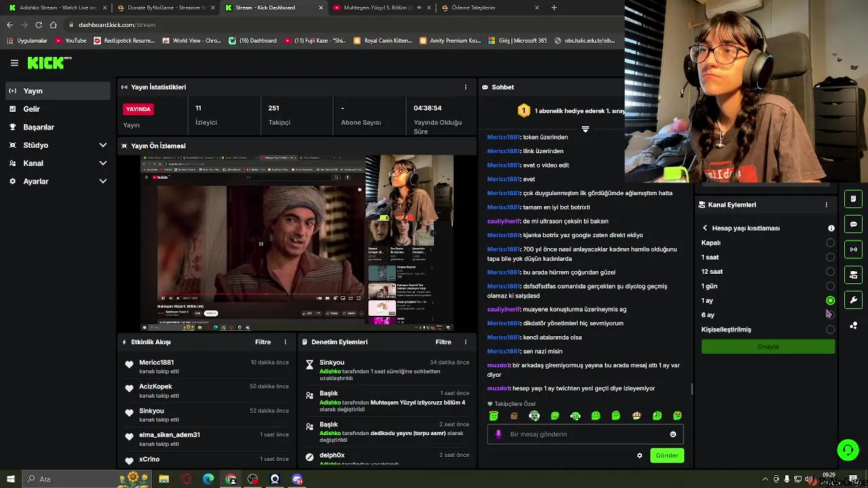Click the three-dots cluster icon in right rail
Image resolution: width=868 pixels, height=488 pixels.
853,325
